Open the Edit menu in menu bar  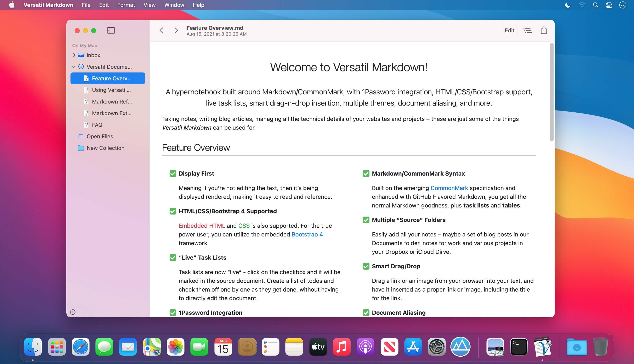[x=104, y=5]
